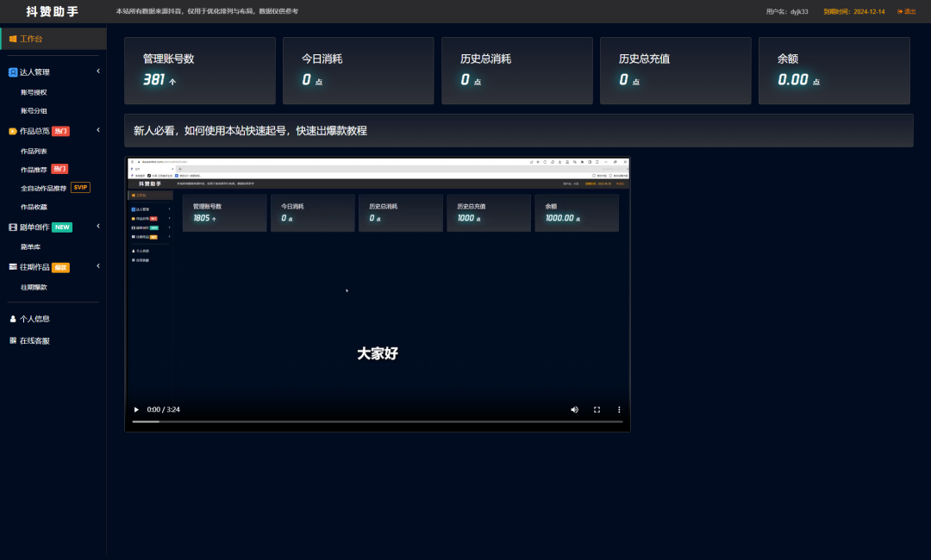Click the 工作台 orange grid icon

[x=13, y=39]
